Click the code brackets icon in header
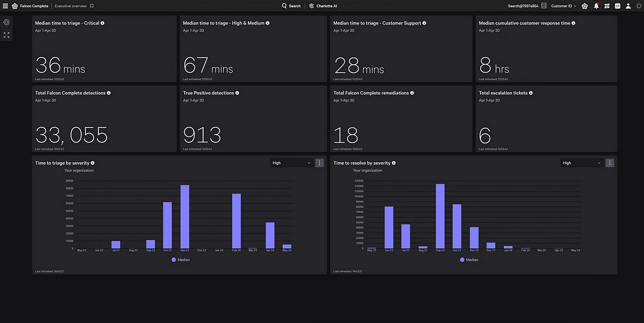The image size is (644, 323). [x=617, y=6]
